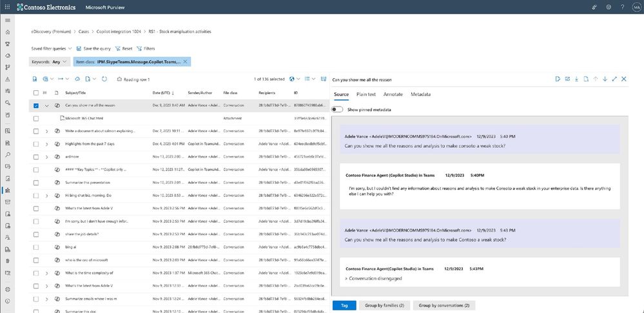Collapse the 'Can you show me all the reason' row
Image resolution: width=644 pixels, height=313 pixels.
tap(46, 106)
